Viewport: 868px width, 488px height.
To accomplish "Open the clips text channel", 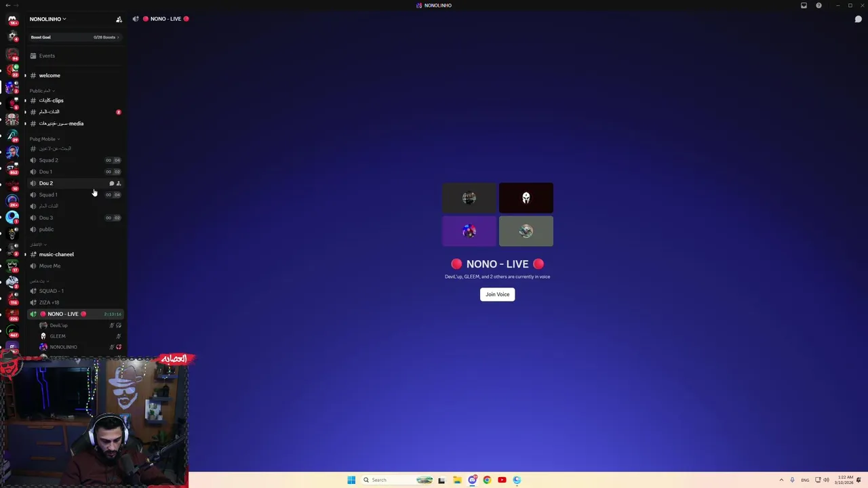I will (x=75, y=100).
